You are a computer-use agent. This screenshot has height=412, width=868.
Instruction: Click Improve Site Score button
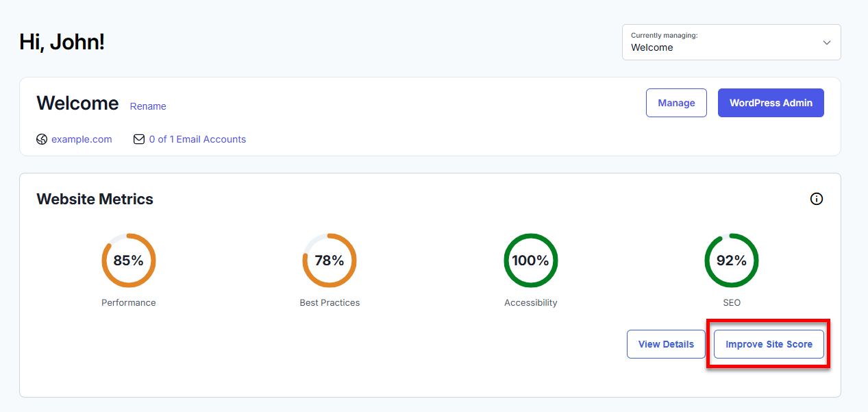click(769, 344)
